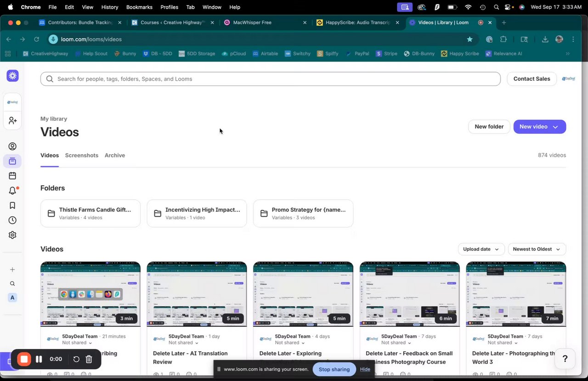Open the Newest to Oldest sort dropdown
The width and height of the screenshot is (588, 381).
pyautogui.click(x=537, y=249)
